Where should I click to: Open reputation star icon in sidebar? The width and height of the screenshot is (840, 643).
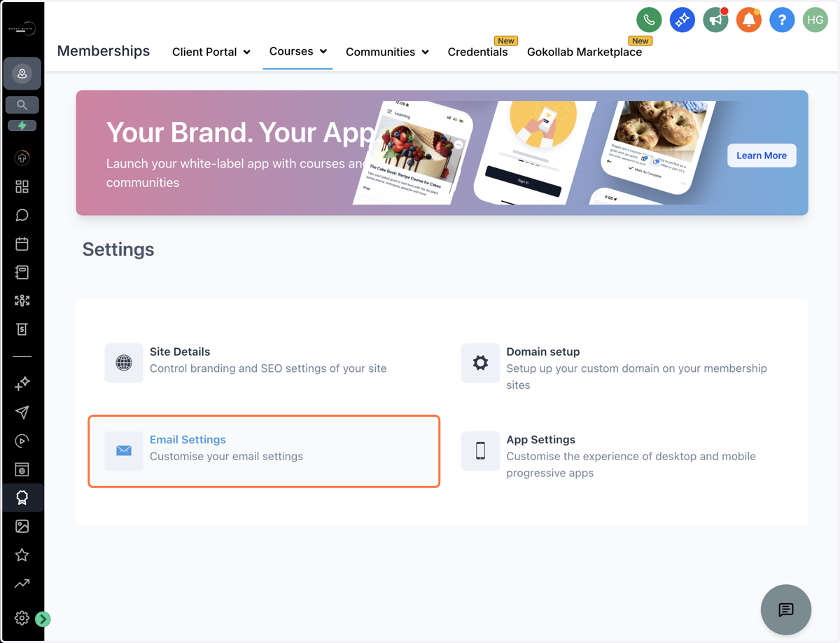[x=22, y=555]
